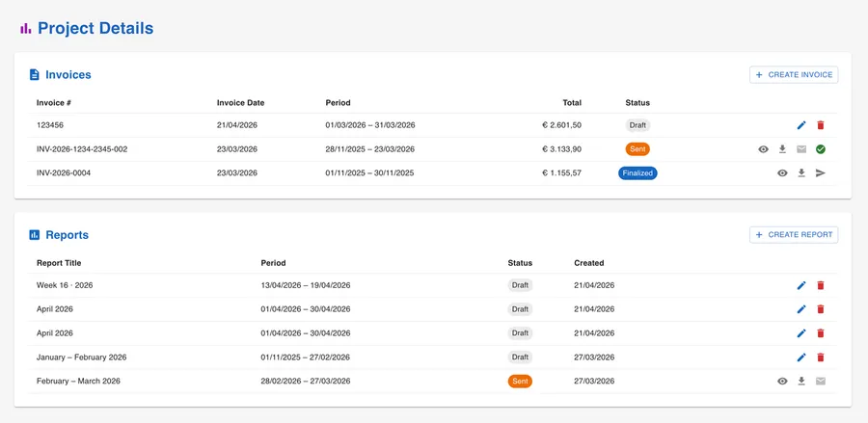View invoice INV-2026-0004 via eye icon
Image resolution: width=868 pixels, height=423 pixels.
pos(782,173)
